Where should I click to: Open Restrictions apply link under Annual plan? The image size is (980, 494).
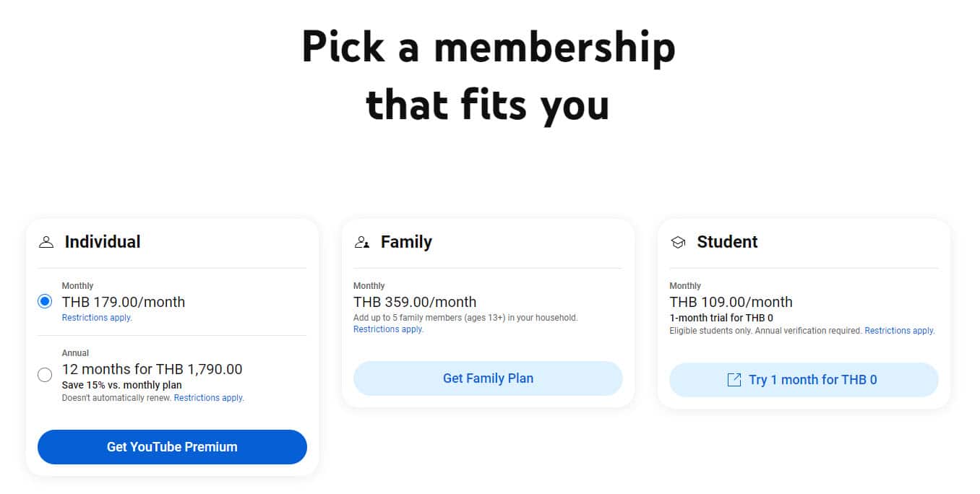[209, 398]
